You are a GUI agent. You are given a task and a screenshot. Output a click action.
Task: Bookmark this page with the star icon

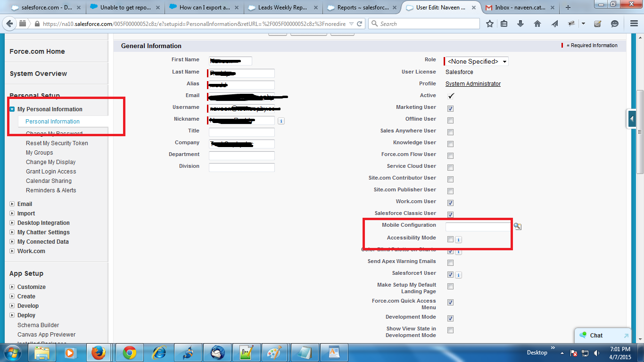[x=490, y=24]
